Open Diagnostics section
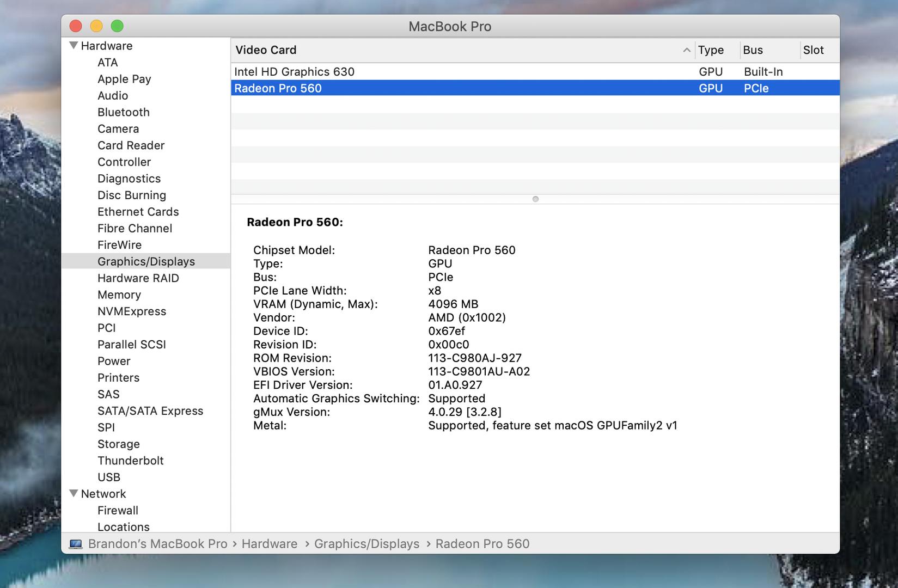The width and height of the screenshot is (898, 588). click(129, 179)
